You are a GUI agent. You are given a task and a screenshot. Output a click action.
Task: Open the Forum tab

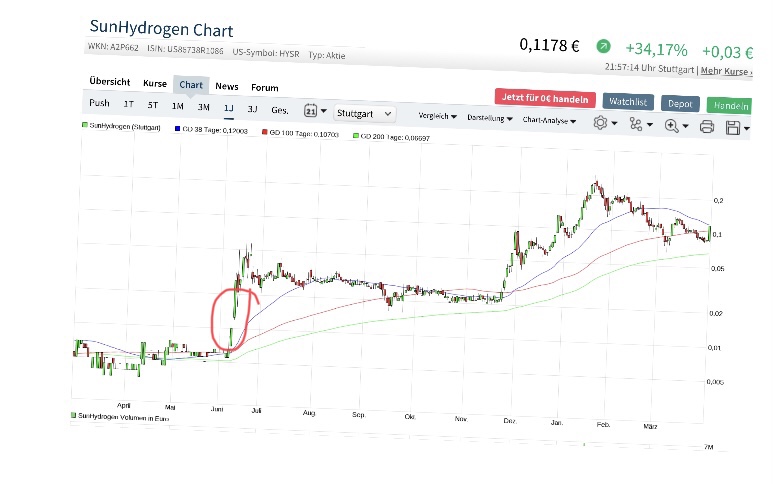[264, 88]
